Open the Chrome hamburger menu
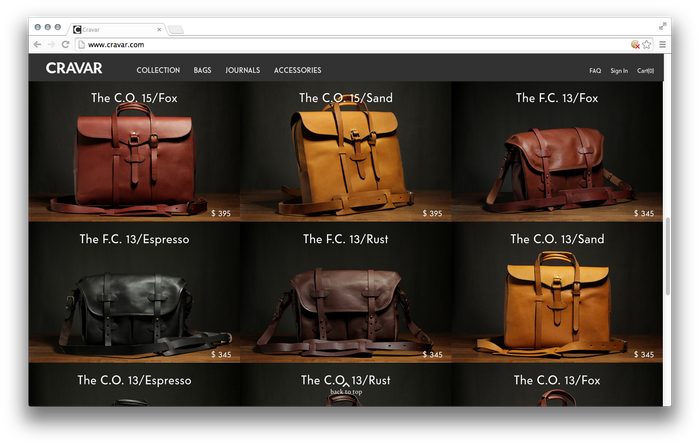This screenshot has height=446, width=700. pos(662,44)
